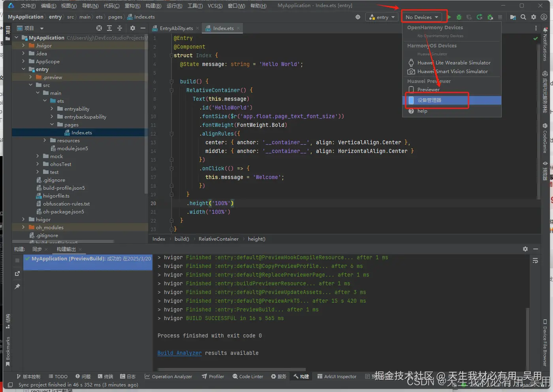The height and width of the screenshot is (392, 553).
Task: Open the TODO tool window
Action: point(58,377)
